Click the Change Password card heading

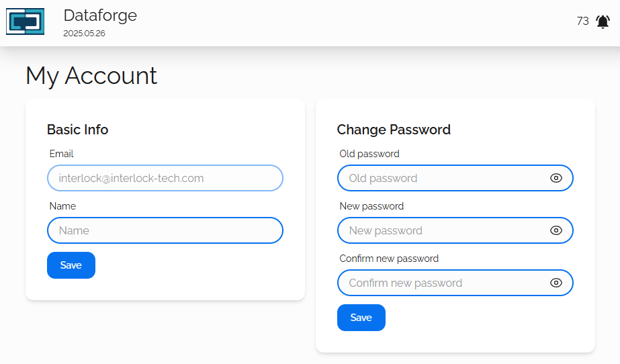click(394, 130)
